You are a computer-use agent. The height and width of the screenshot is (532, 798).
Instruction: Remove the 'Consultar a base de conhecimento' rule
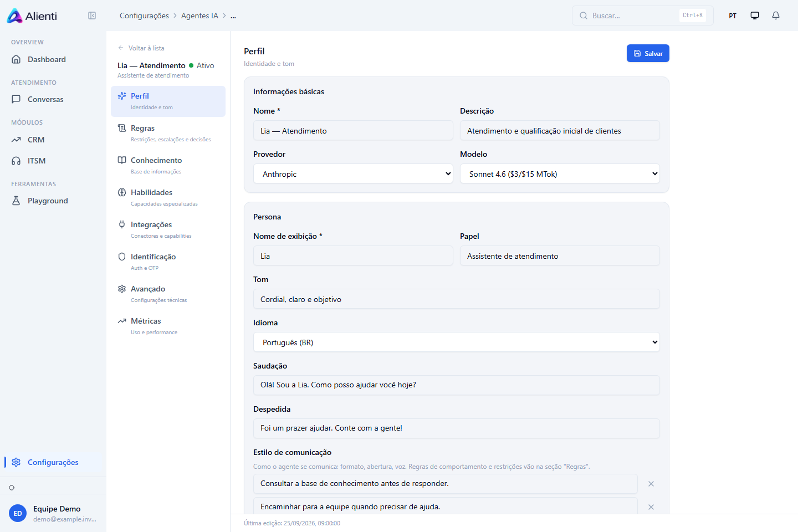(651, 484)
